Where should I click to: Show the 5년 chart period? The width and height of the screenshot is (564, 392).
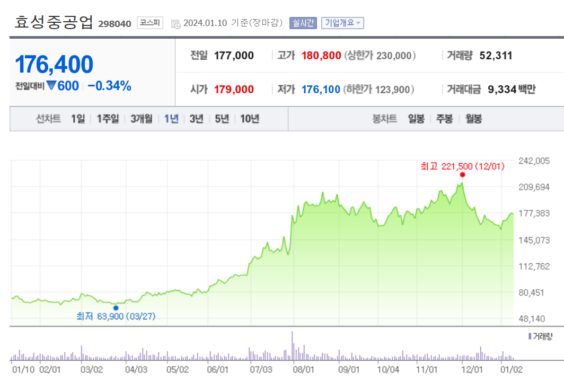[x=222, y=119]
